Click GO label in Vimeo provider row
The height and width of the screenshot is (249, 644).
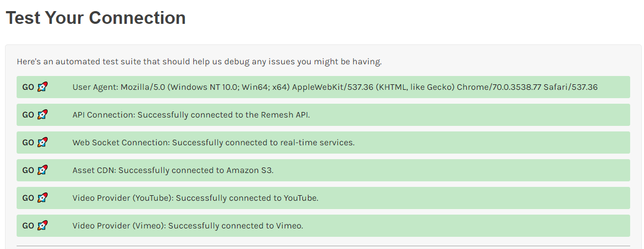pos(28,226)
